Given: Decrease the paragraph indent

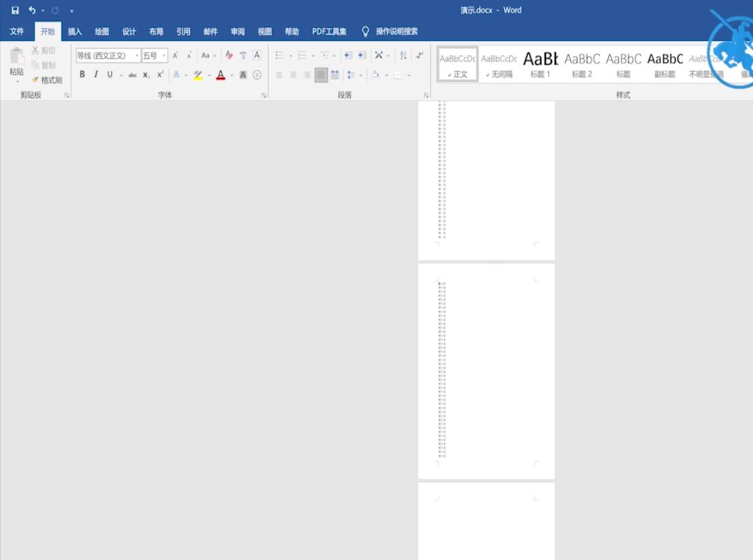Looking at the screenshot, I should 348,55.
